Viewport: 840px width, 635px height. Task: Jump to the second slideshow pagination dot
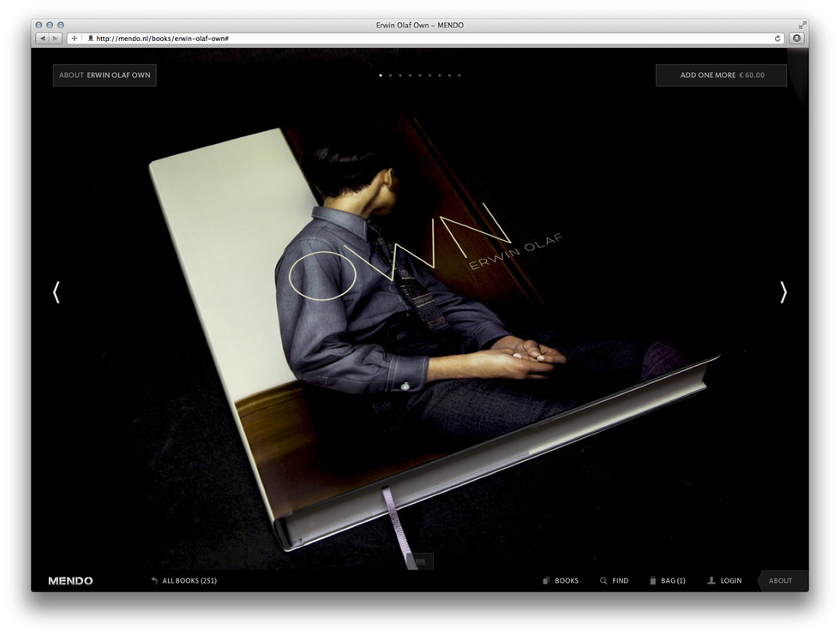(391, 75)
